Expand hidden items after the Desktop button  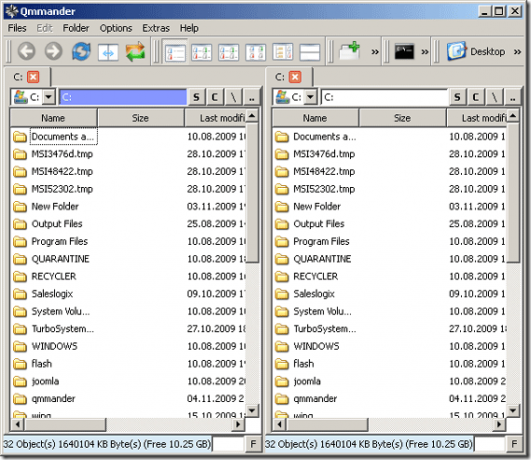click(x=517, y=52)
